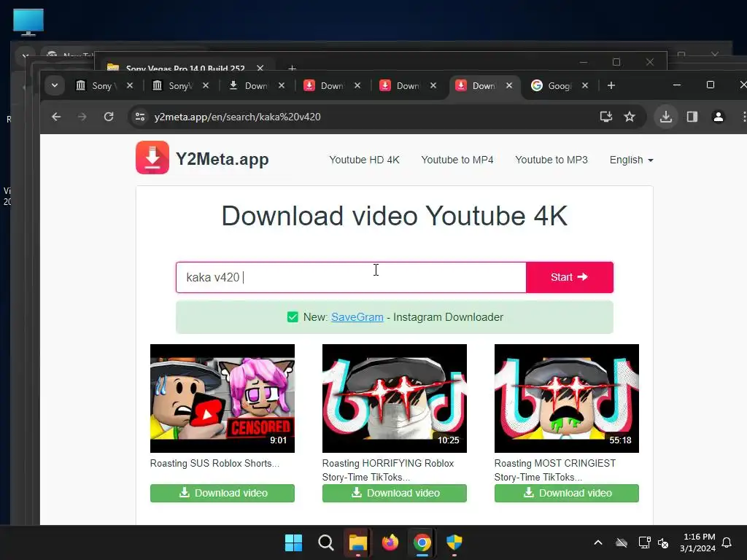Open the Windows Start menu

pos(293,542)
